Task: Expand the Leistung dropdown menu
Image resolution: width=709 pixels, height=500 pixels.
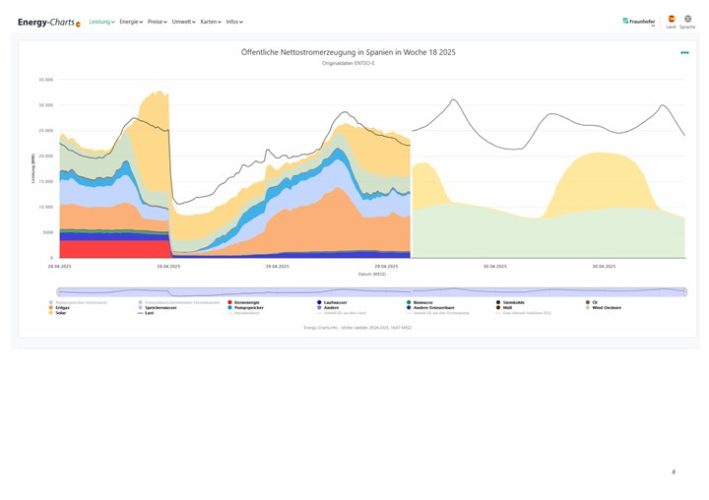Action: (102, 21)
